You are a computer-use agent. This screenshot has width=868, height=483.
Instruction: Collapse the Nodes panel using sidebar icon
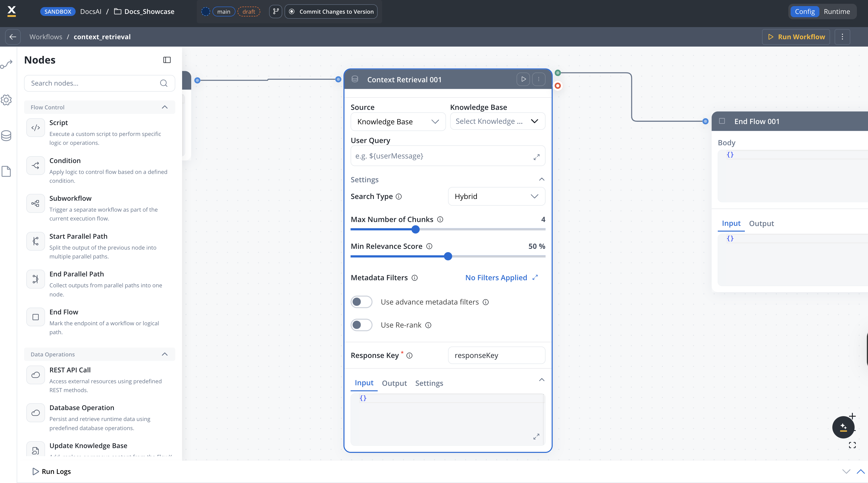click(x=167, y=60)
